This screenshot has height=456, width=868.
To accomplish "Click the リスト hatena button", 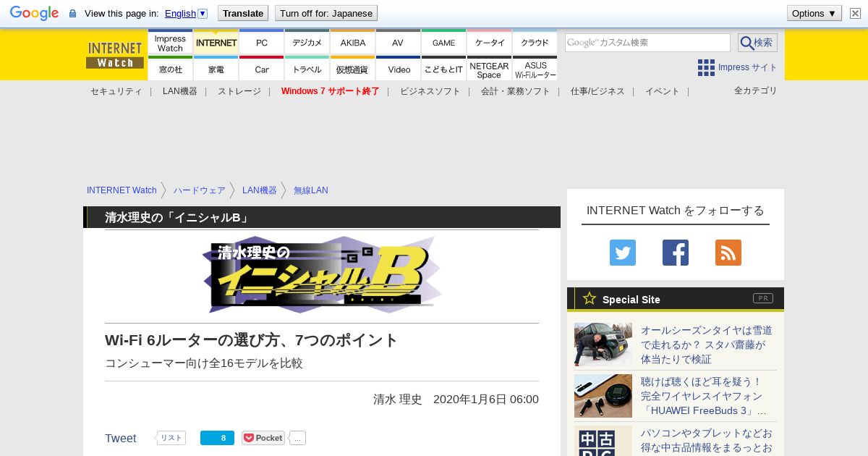I will tap(171, 438).
